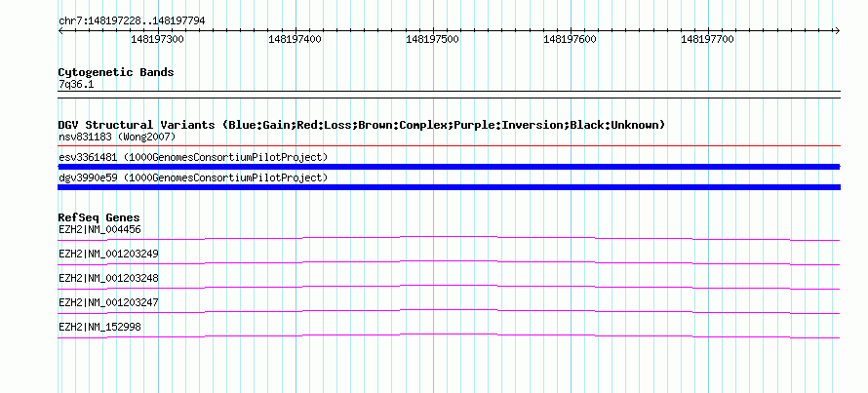
Task: Select the Cytogenetic Bands track title
Action: pos(116,72)
